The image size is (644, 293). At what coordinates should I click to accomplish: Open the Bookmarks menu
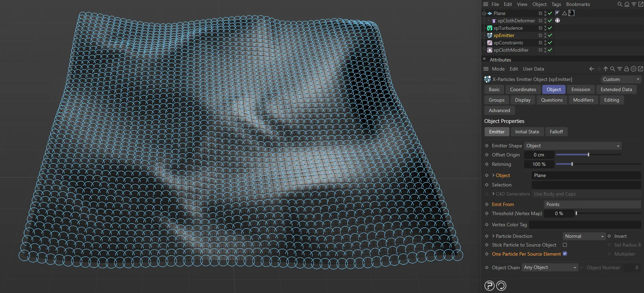578,4
